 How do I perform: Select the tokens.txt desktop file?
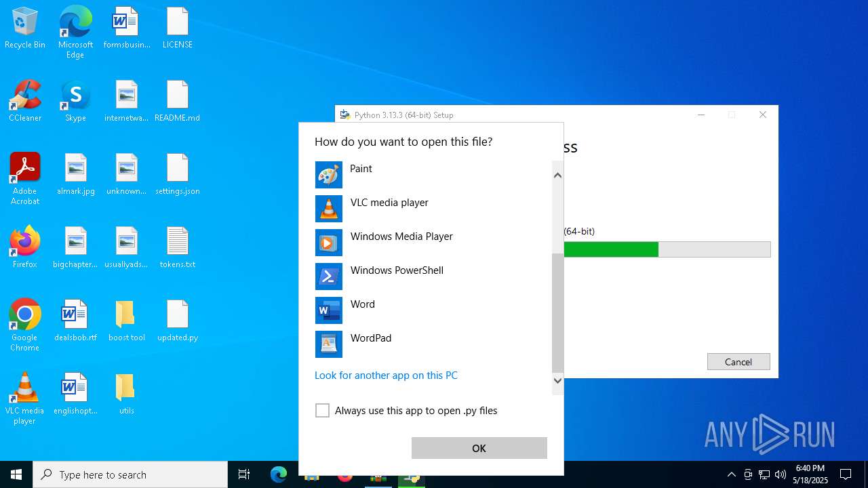pos(178,248)
